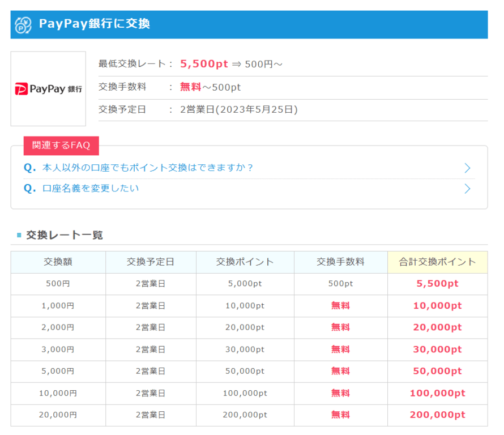Image resolution: width=504 pixels, height=435 pixels.
Task: Select the 合計交換ポイント column header
Action: click(437, 262)
